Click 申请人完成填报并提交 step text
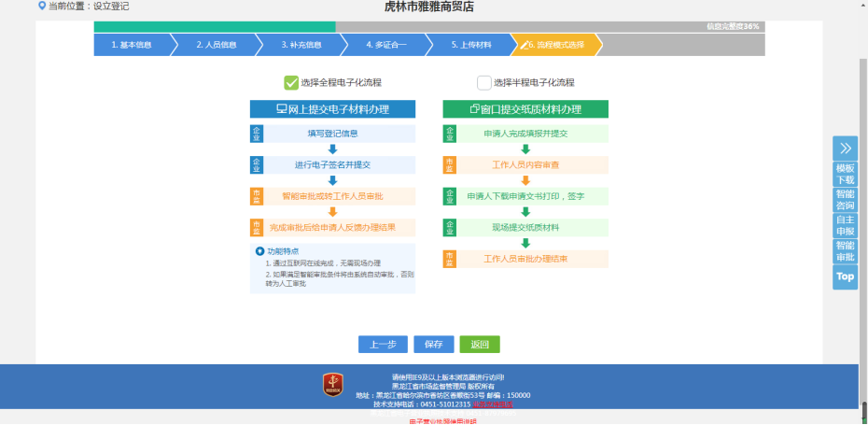The width and height of the screenshot is (868, 425). [525, 134]
